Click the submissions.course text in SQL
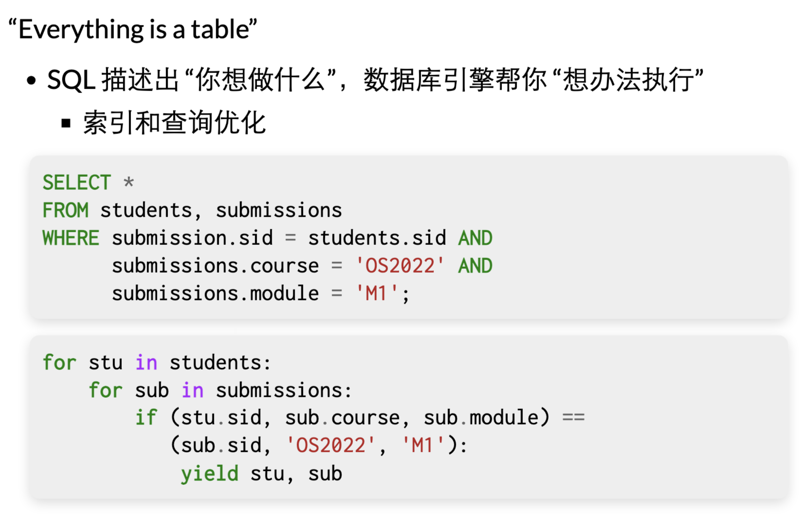Image resolution: width=812 pixels, height=516 pixels. (x=215, y=266)
